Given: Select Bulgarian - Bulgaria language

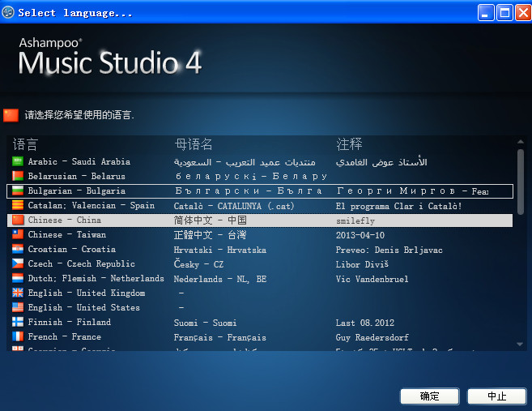Looking at the screenshot, I should (260, 191).
